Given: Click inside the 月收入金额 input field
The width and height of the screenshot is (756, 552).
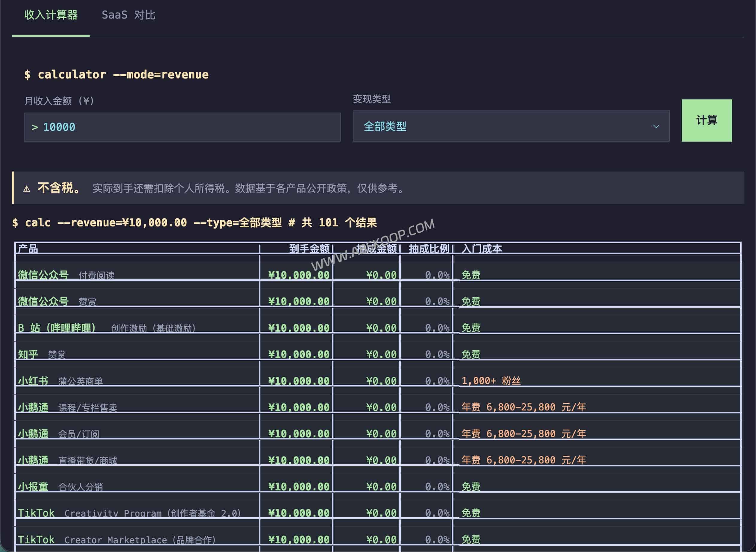Looking at the screenshot, I should (x=182, y=127).
